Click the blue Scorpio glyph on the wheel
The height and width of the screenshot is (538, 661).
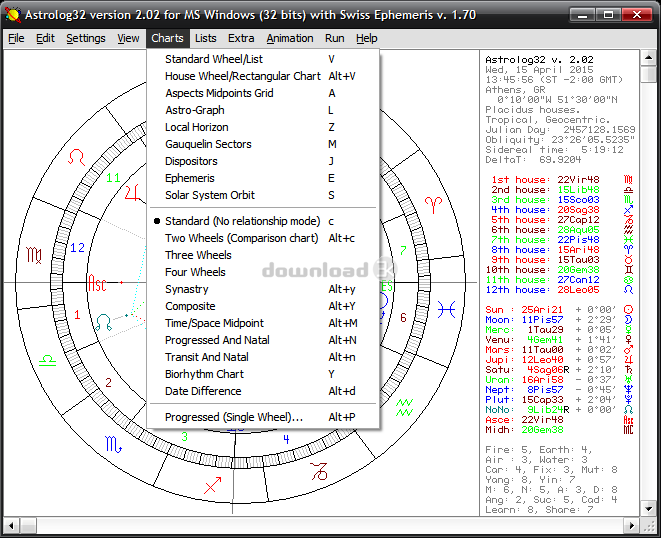(113, 444)
